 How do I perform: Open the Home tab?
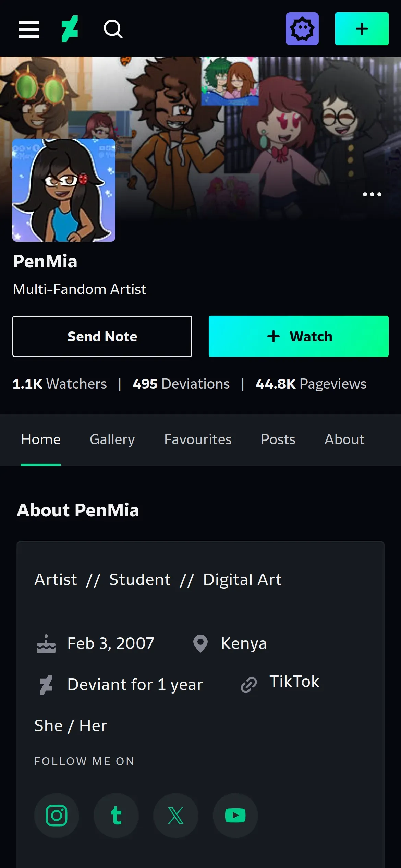point(41,439)
